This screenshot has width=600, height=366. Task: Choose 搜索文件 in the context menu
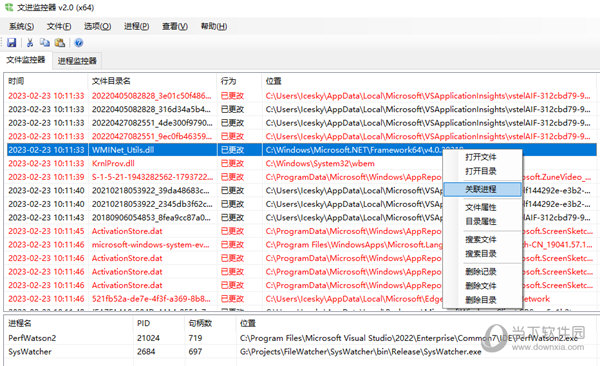(481, 240)
